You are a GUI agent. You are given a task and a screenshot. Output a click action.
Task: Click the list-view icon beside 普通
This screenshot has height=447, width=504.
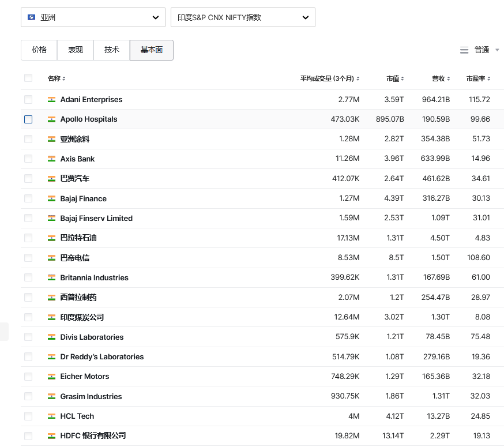click(x=464, y=50)
